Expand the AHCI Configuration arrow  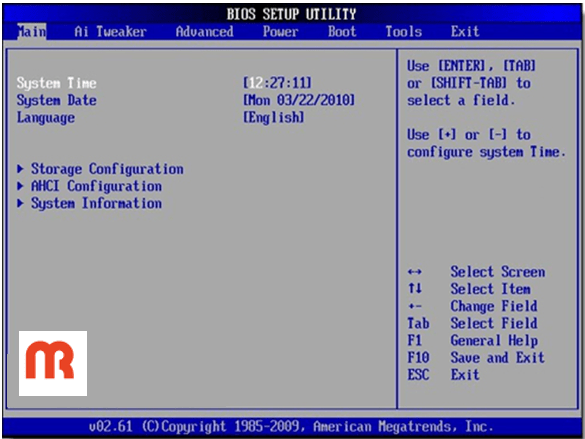[x=21, y=186]
